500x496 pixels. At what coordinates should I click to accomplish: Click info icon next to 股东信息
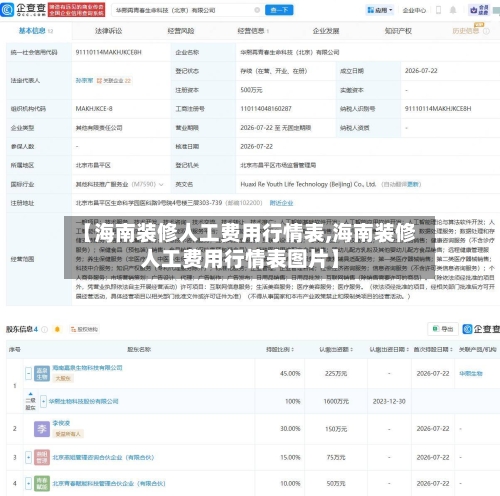pyautogui.click(x=45, y=329)
